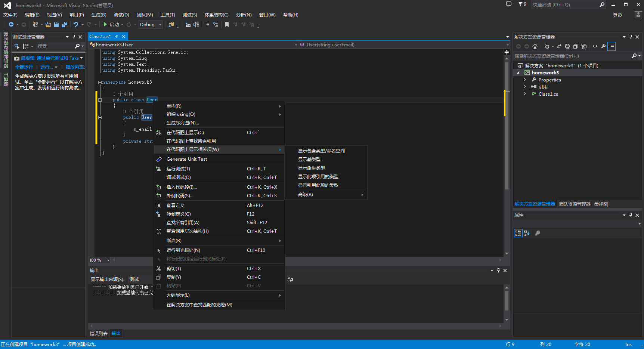
Task: Click the Output panel horizontal scrollbar
Action: [x=296, y=326]
